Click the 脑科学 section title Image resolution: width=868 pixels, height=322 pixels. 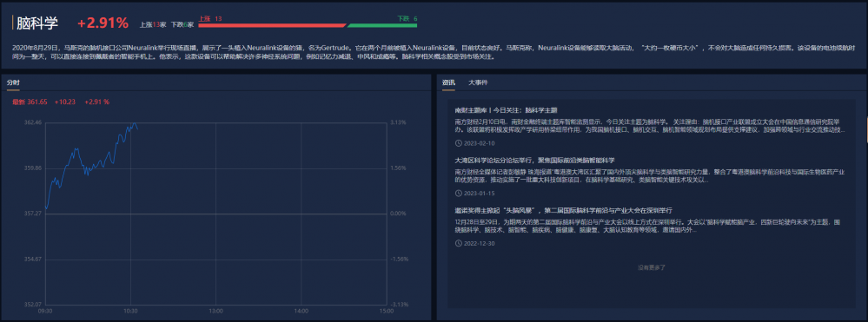[37, 23]
